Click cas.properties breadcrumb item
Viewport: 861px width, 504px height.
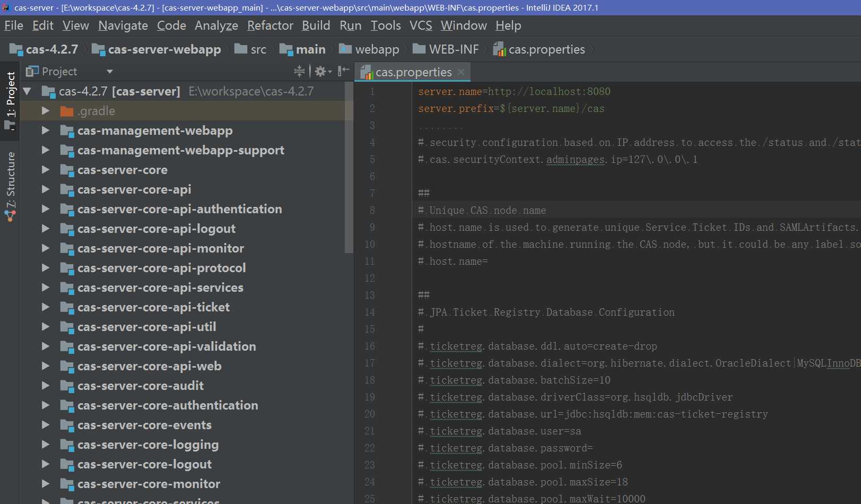pyautogui.click(x=539, y=49)
